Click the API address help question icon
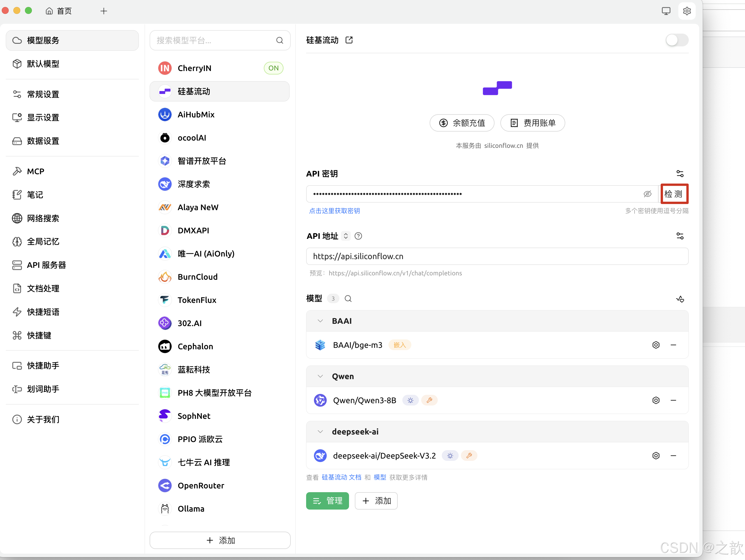 click(x=358, y=236)
